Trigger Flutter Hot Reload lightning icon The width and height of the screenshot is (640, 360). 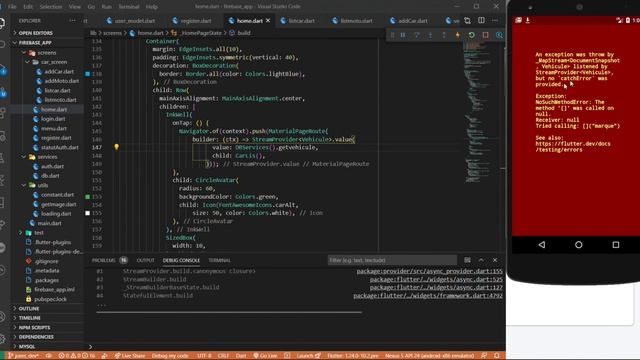[458, 35]
